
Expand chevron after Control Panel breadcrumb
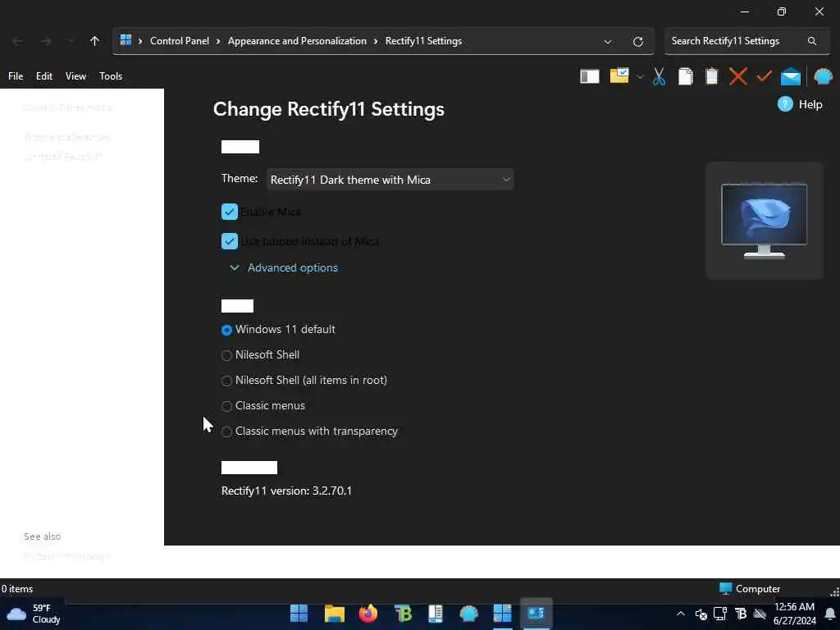pyautogui.click(x=218, y=41)
